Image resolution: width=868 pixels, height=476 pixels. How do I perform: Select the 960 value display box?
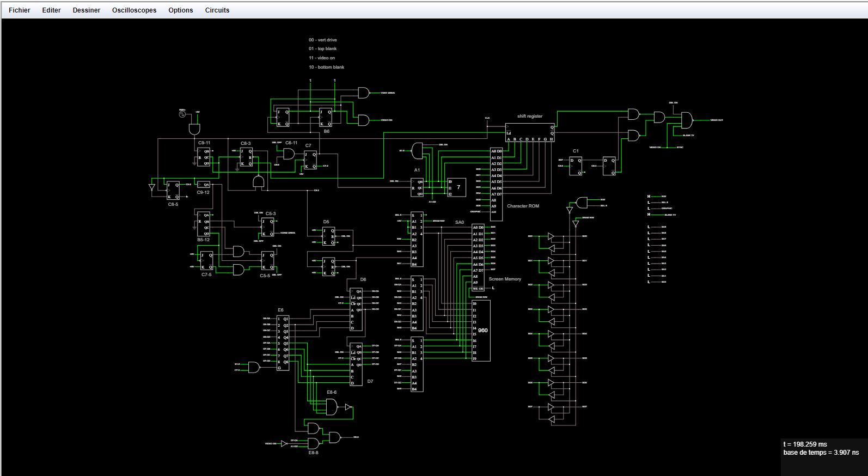coord(481,331)
